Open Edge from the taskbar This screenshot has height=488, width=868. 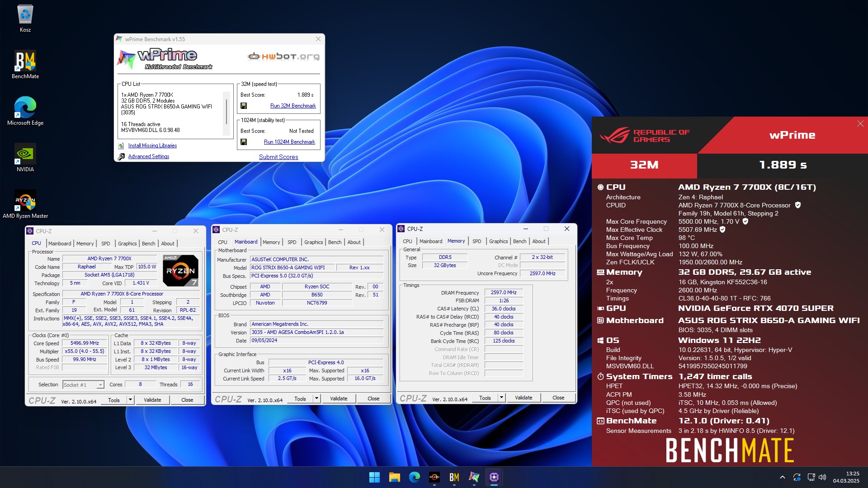(414, 477)
